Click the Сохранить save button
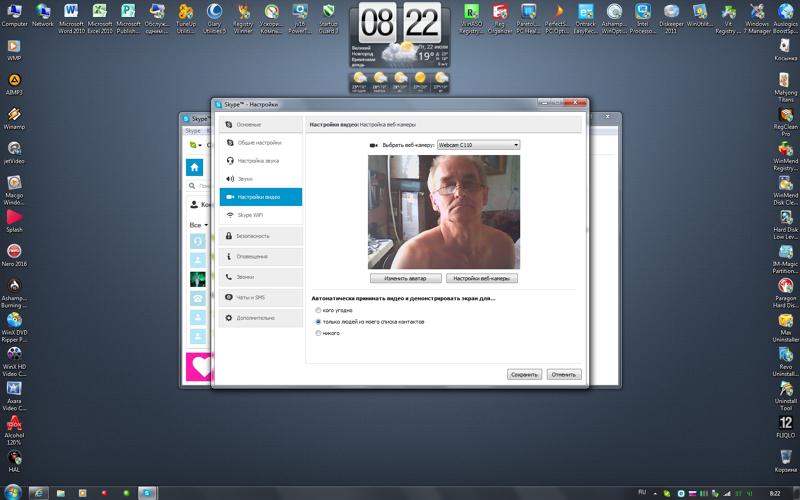This screenshot has width=800, height=500. click(524, 374)
